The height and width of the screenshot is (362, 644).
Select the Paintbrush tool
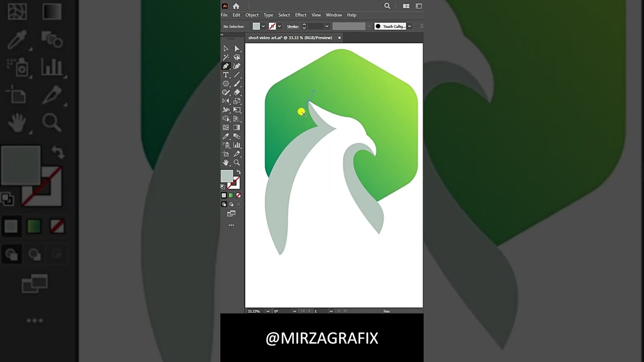tap(237, 83)
